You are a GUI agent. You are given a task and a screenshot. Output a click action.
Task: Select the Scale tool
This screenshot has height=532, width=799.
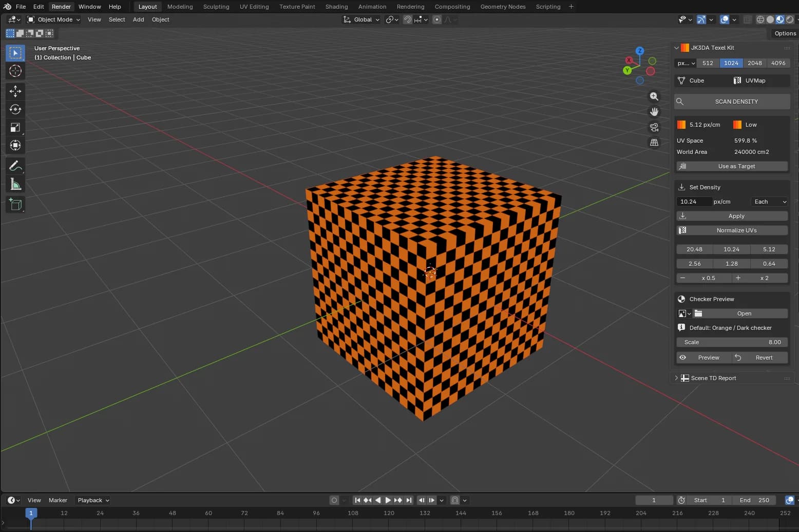click(15, 127)
